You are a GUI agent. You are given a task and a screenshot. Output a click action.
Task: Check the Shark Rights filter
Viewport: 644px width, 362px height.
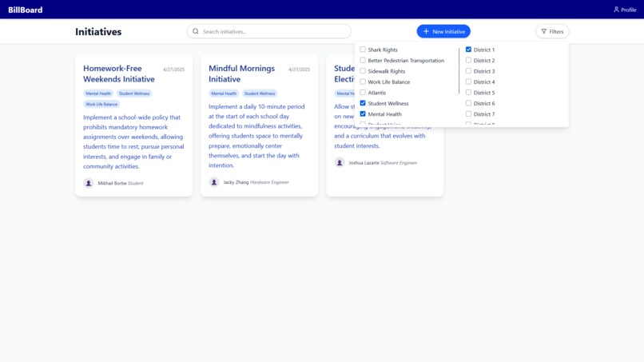tap(363, 50)
